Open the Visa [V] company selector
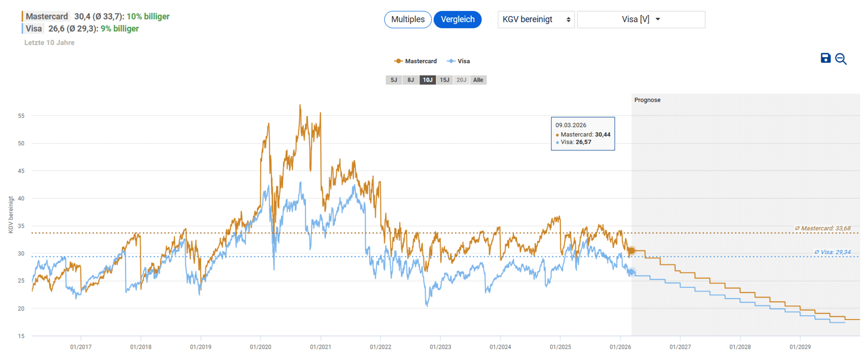868x358 pixels. click(x=641, y=19)
